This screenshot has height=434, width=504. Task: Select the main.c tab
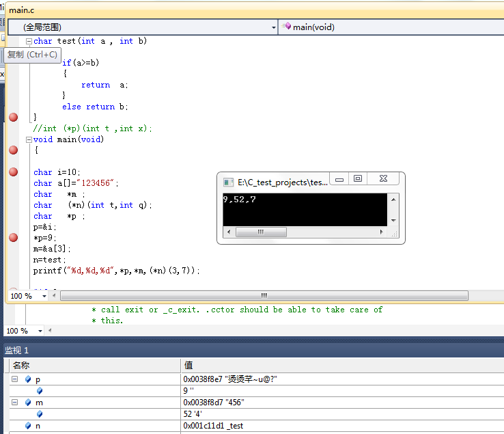(x=22, y=10)
